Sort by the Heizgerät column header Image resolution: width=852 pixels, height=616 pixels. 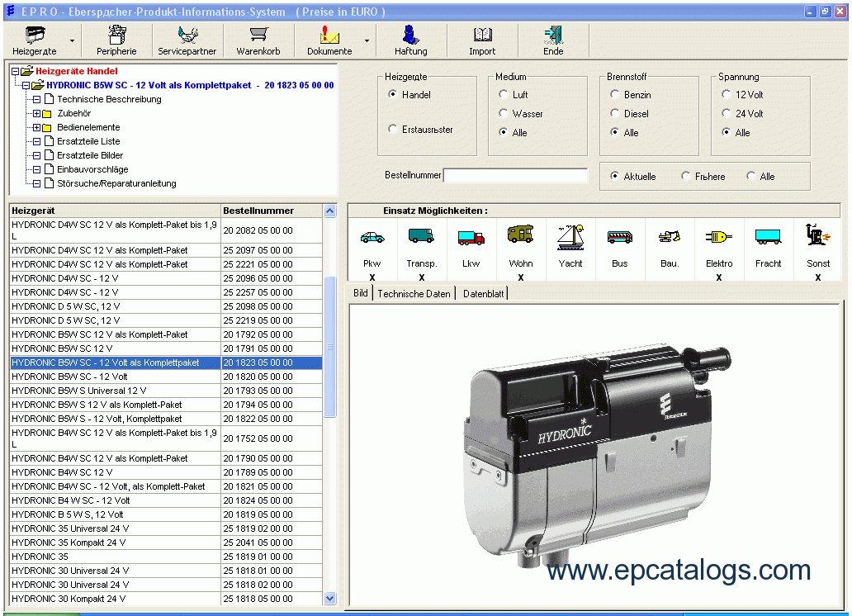[x=116, y=211]
